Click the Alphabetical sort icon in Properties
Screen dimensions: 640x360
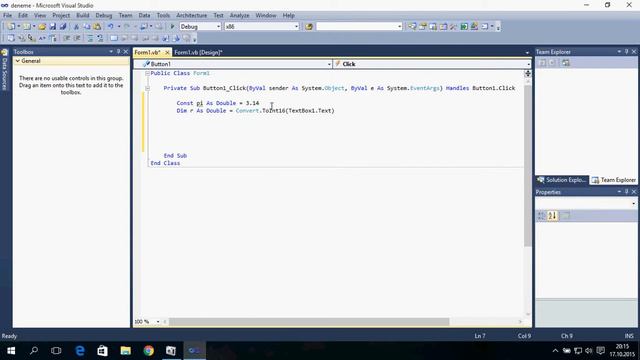(x=552, y=216)
